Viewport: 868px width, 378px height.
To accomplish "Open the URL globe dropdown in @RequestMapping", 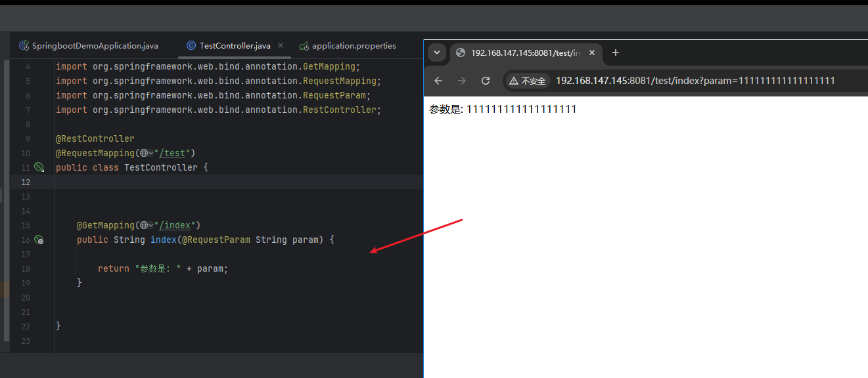I will pos(147,153).
